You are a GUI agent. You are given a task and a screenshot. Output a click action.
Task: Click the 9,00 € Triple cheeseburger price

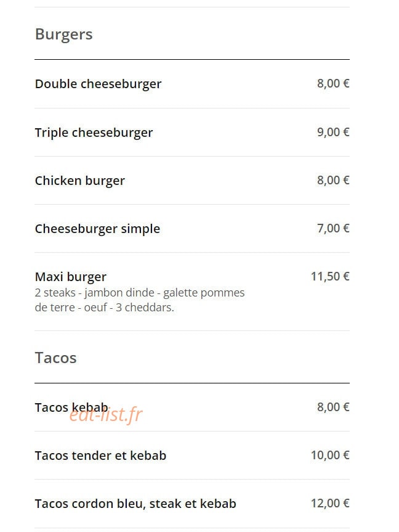coord(333,133)
